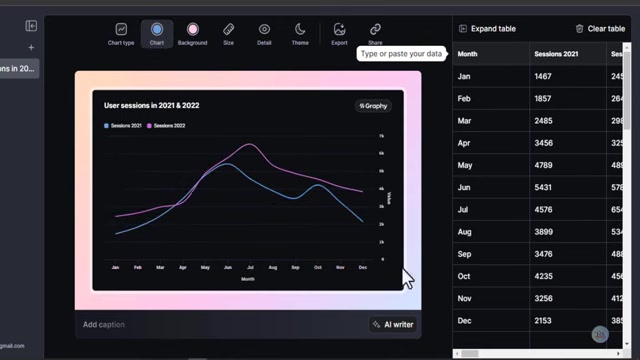The width and height of the screenshot is (640, 360).
Task: Open the Size ruler tool
Action: coord(229,34)
